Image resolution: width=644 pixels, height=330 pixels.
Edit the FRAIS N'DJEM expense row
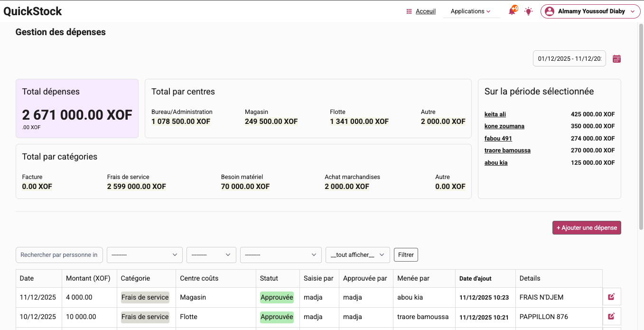(x=611, y=297)
